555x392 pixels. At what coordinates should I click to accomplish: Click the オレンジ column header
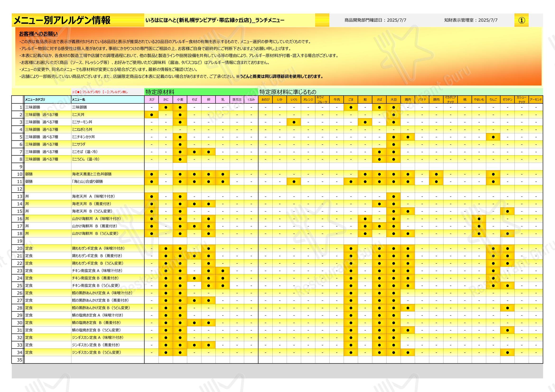(308, 100)
